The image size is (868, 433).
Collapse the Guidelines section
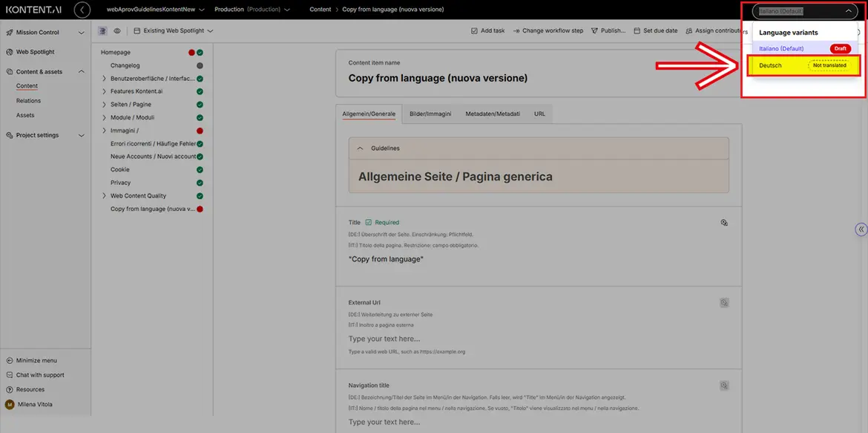(361, 149)
